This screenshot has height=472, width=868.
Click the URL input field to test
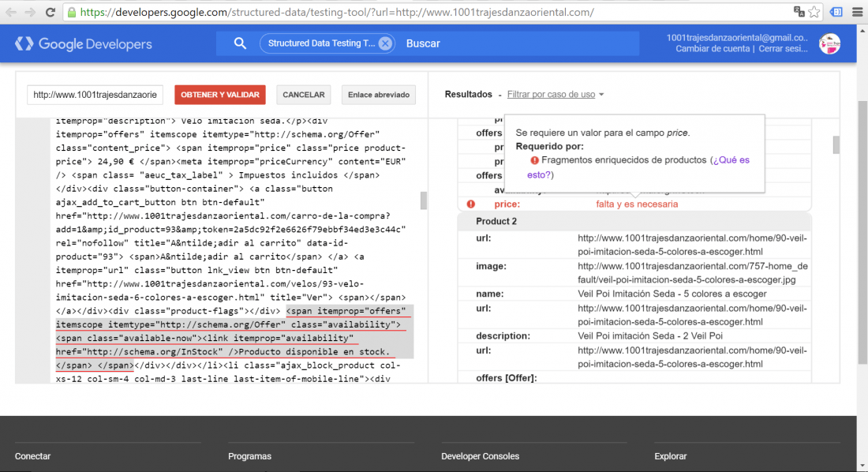[x=95, y=95]
